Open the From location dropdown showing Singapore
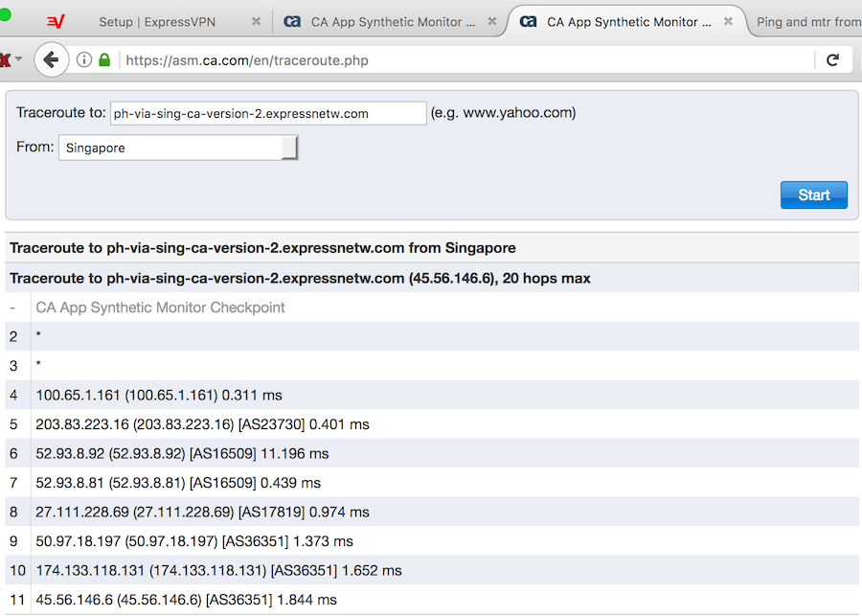Image resolution: width=862 pixels, height=616 pixels. [178, 148]
